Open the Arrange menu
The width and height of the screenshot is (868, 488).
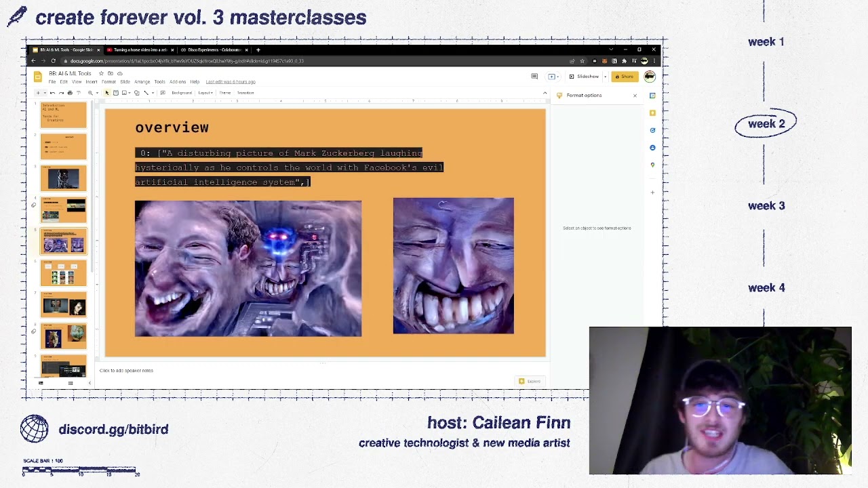click(142, 82)
